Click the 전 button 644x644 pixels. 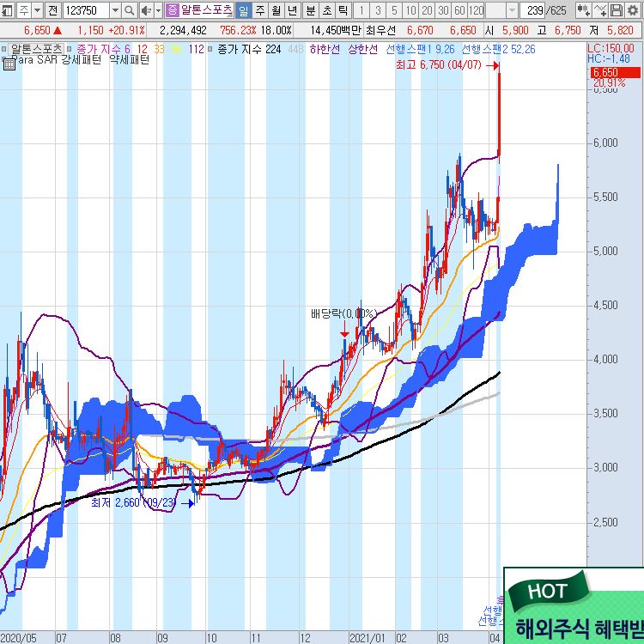point(52,10)
